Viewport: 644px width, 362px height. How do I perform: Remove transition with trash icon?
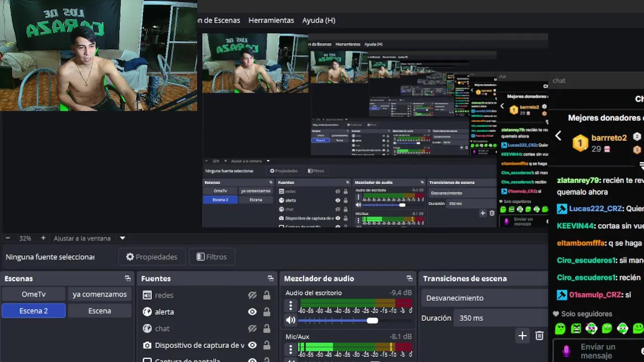click(539, 335)
